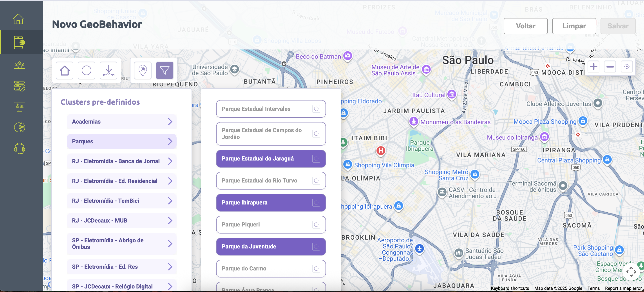This screenshot has width=644, height=292.
Task: Expand RJ - JCDecaux - MUB cluster
Action: (x=170, y=221)
